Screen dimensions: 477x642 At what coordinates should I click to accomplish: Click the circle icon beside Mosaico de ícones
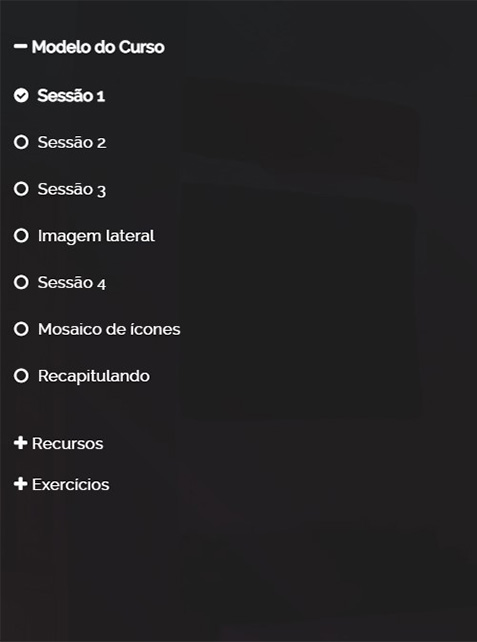(x=21, y=329)
